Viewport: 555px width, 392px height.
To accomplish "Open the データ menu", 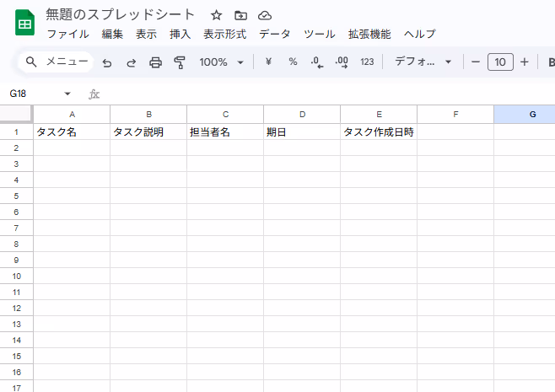I will point(275,35).
